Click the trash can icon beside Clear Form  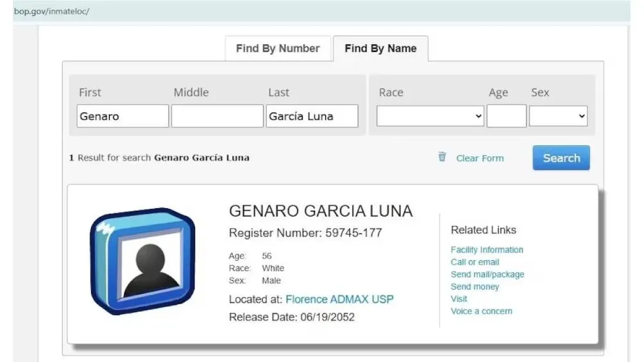pyautogui.click(x=442, y=157)
